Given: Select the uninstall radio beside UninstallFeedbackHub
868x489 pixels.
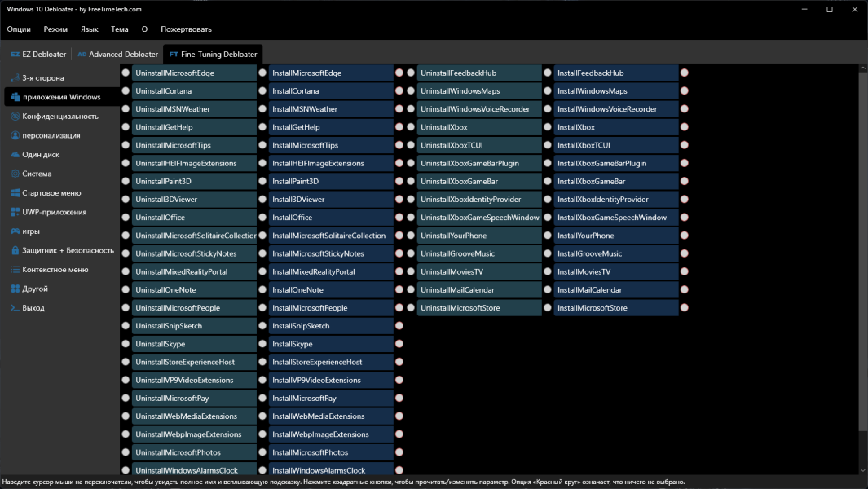Looking at the screenshot, I should coord(411,73).
